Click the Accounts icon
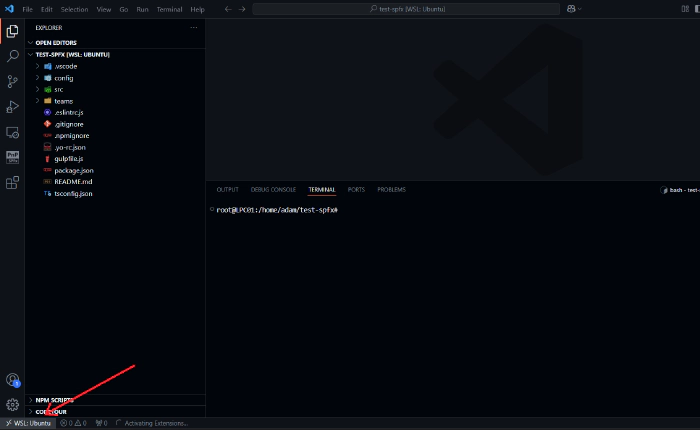Viewport: 700px width, 430px height. pyautogui.click(x=13, y=380)
